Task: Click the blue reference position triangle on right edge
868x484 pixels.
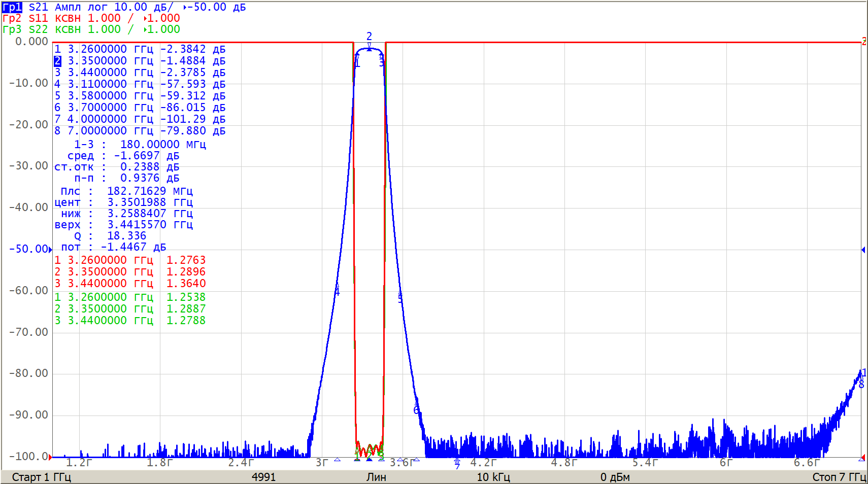Action: pos(863,250)
